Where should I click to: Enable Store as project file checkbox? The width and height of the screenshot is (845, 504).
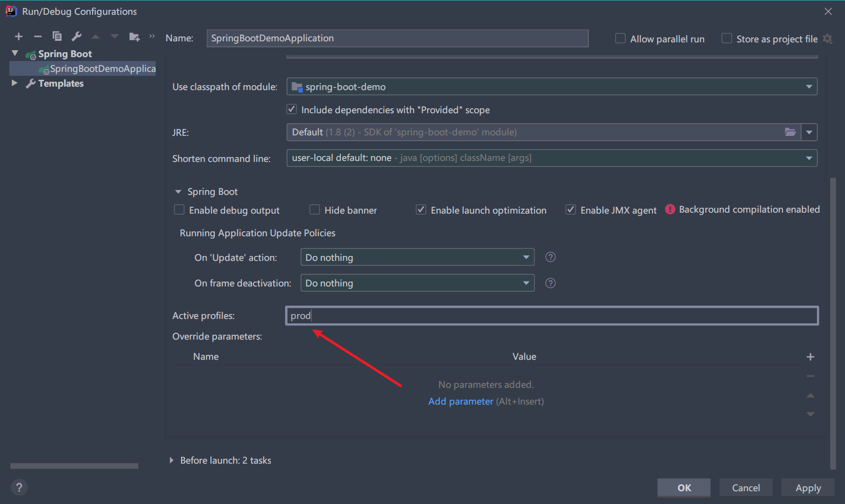click(x=727, y=38)
